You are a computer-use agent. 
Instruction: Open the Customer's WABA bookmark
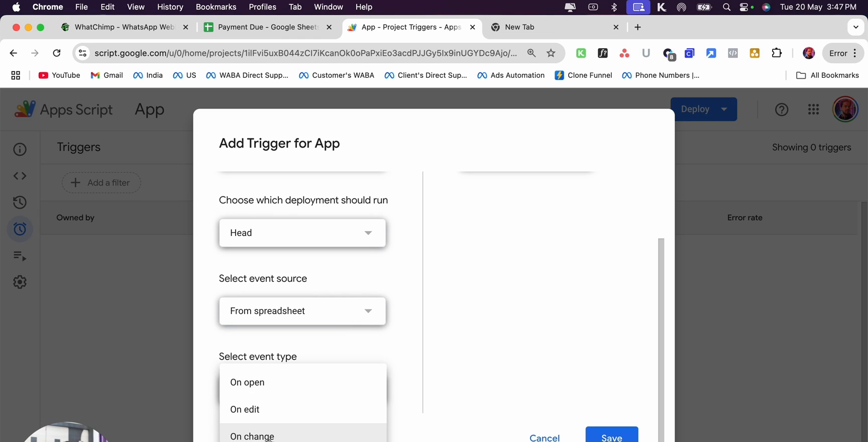point(337,75)
